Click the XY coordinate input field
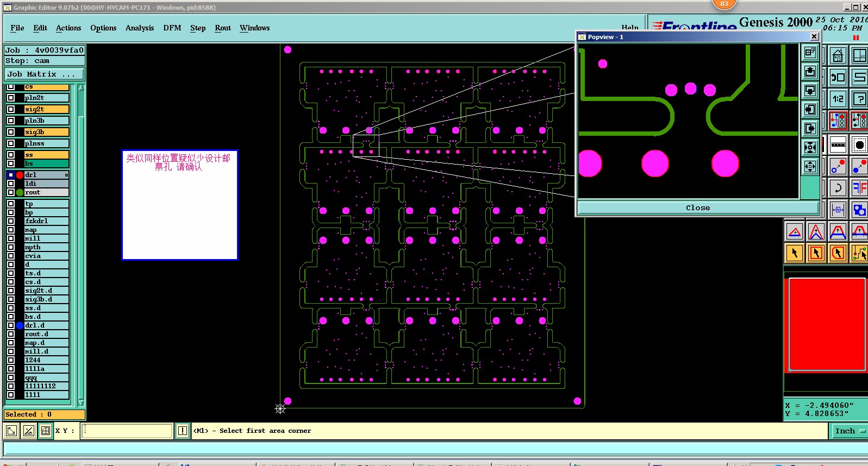 (127, 431)
